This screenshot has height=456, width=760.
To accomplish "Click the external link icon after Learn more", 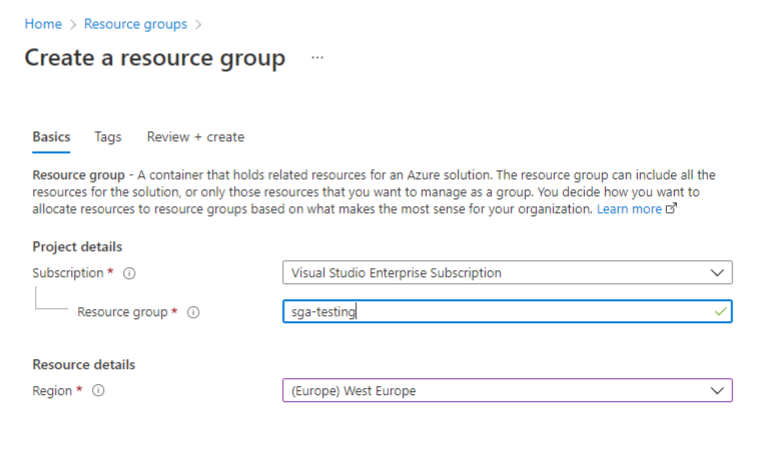I will point(672,209).
